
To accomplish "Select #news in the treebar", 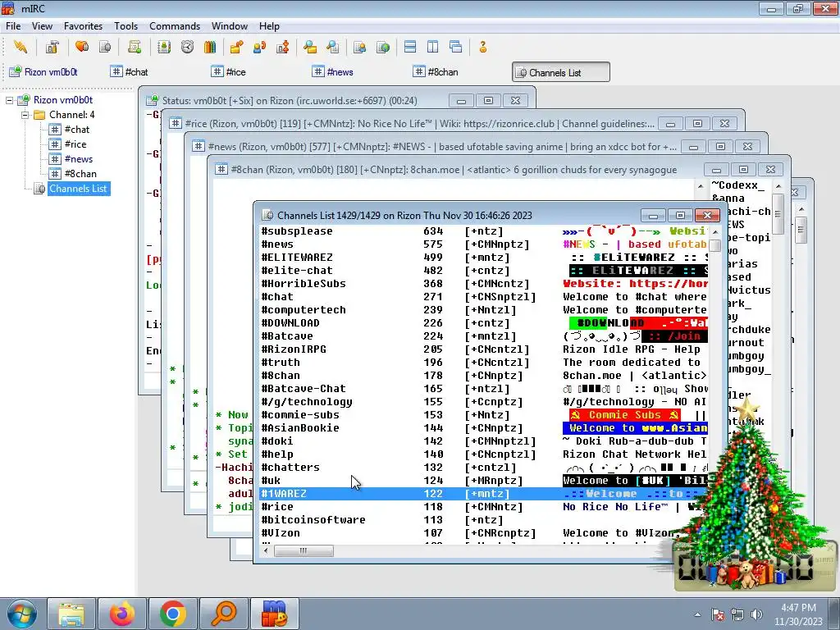I will coord(78,159).
